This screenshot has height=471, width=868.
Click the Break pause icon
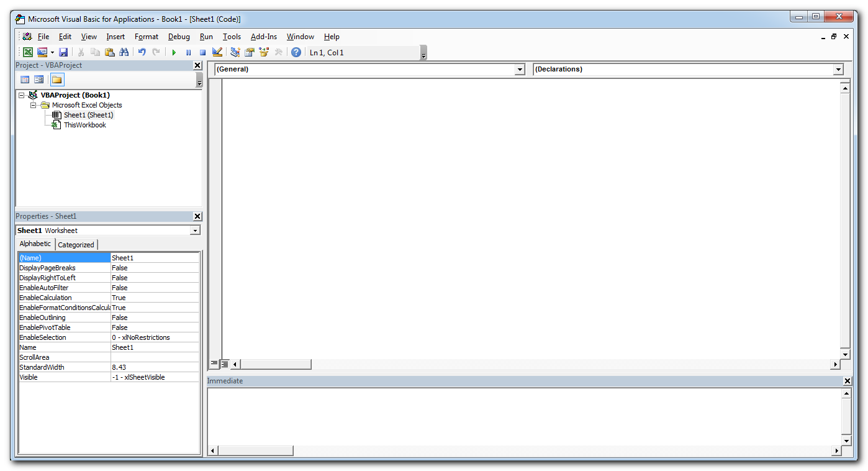[188, 53]
